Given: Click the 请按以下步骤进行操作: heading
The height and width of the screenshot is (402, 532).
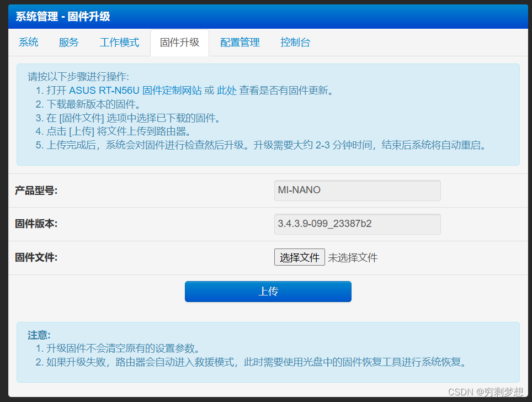Looking at the screenshot, I should [78, 77].
